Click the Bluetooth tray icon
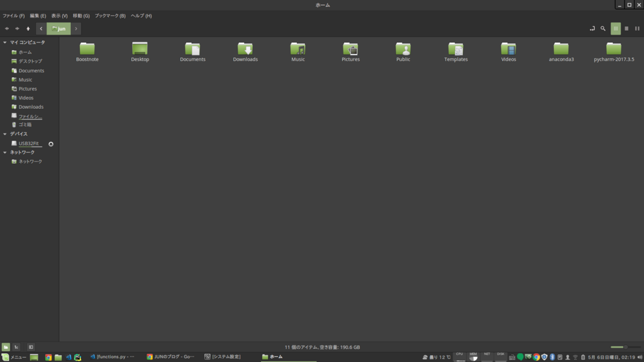The image size is (644, 362). [x=552, y=357]
